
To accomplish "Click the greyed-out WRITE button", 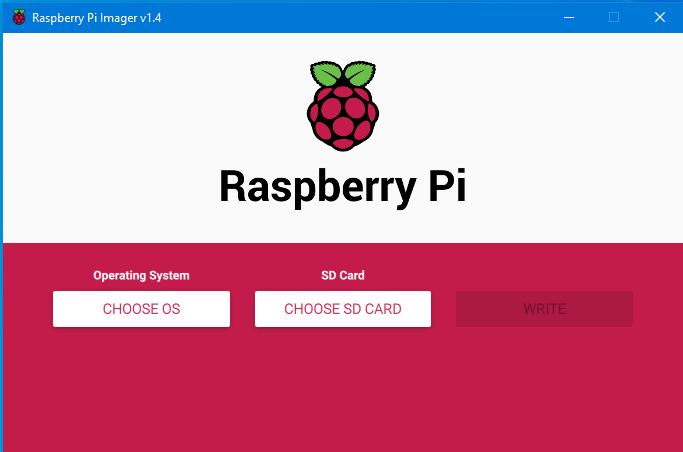I will coord(544,309).
